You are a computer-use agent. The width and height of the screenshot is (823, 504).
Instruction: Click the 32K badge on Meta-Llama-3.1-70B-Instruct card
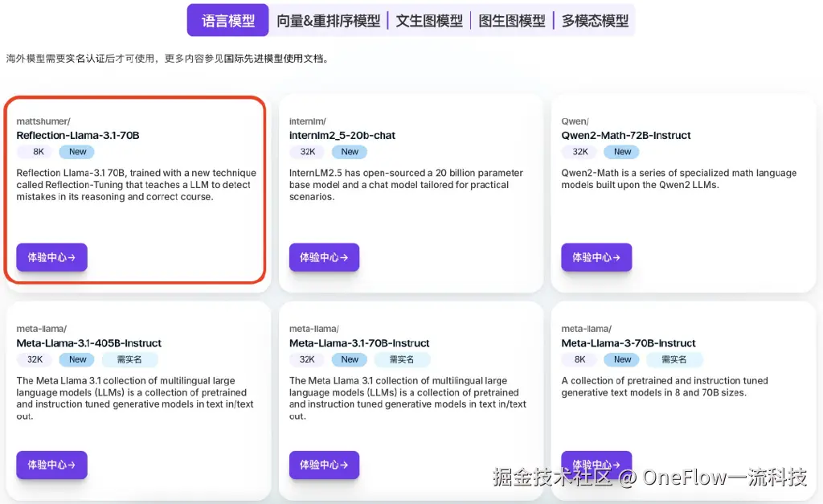pos(307,359)
